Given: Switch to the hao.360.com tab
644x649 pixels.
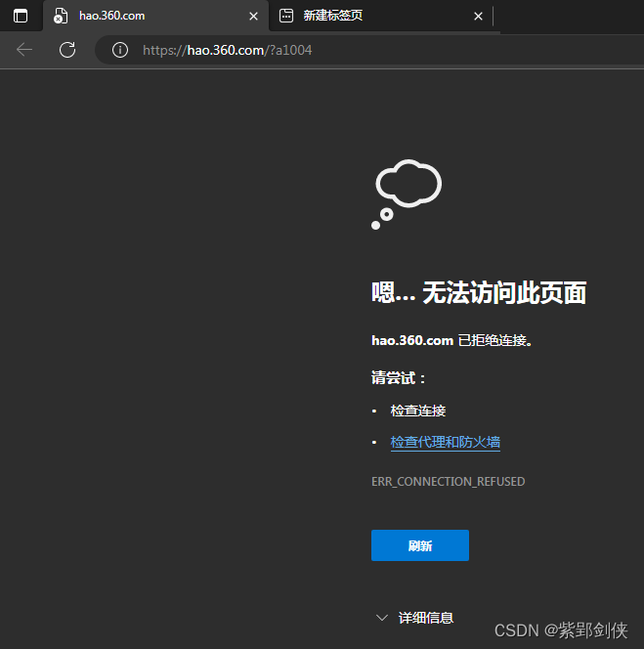Looking at the screenshot, I should coord(155,16).
